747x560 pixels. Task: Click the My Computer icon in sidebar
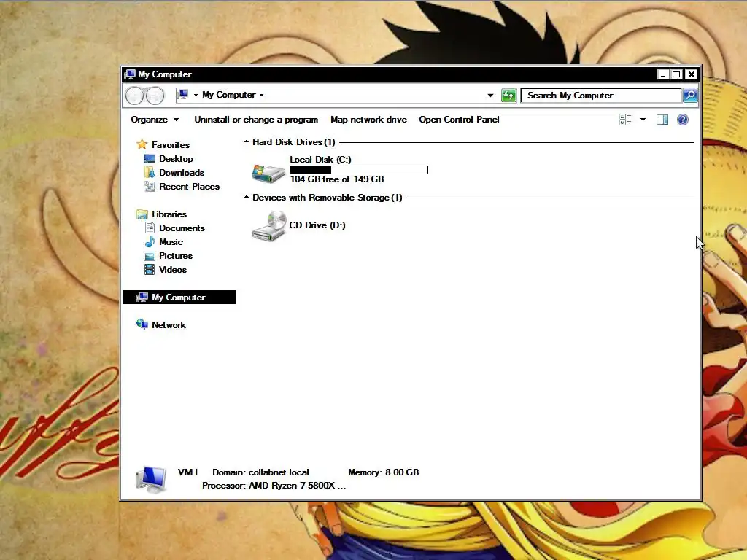[x=142, y=297]
